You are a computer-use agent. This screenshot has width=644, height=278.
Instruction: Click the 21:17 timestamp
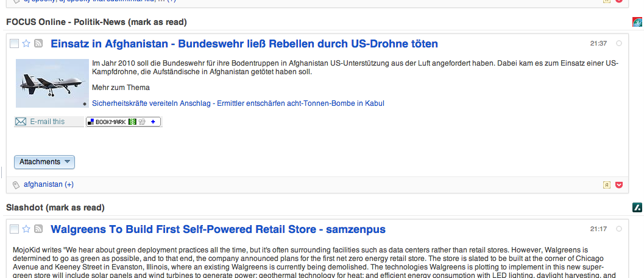(x=598, y=229)
